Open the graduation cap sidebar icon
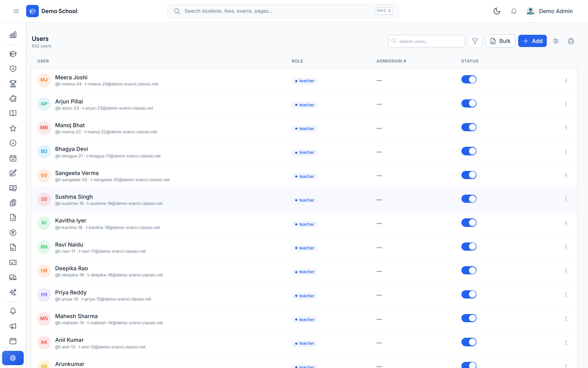The image size is (588, 368). (x=13, y=54)
